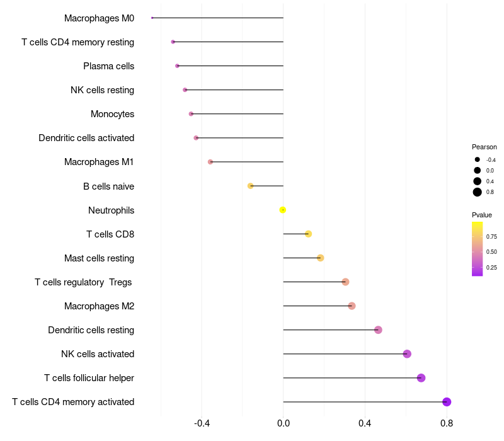
Task: Click the Plasma cells axis label
Action: (x=108, y=66)
